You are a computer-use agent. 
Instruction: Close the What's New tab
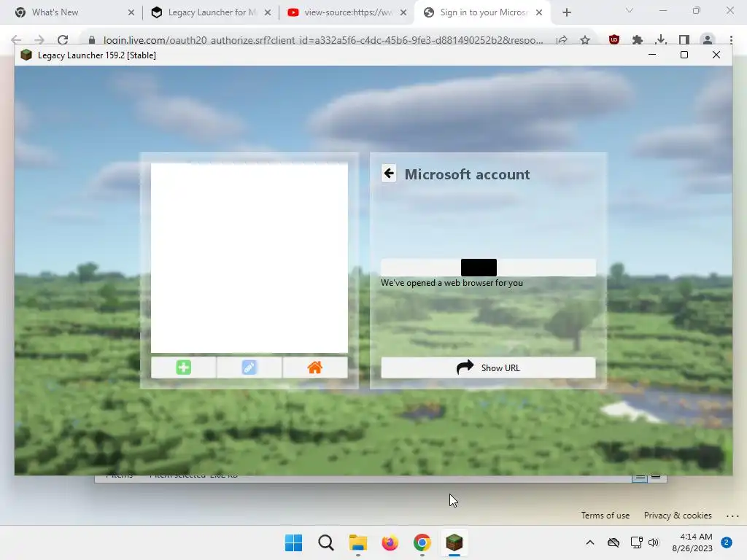(x=131, y=12)
